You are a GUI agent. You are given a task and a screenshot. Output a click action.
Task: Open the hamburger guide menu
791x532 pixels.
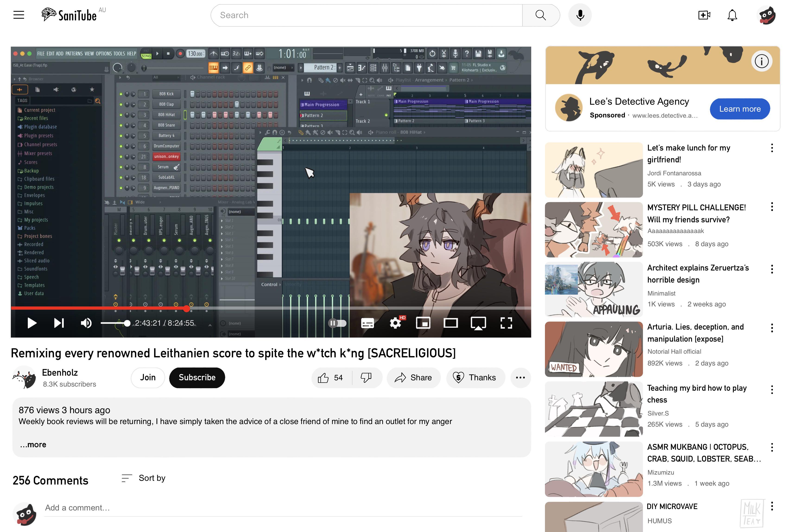[19, 15]
